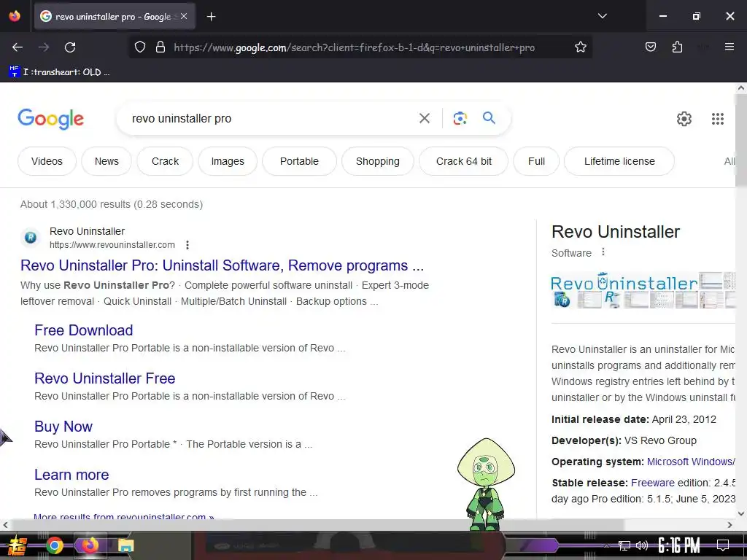The image size is (747, 560).
Task: Show site info via the padlock icon
Action: point(160,47)
